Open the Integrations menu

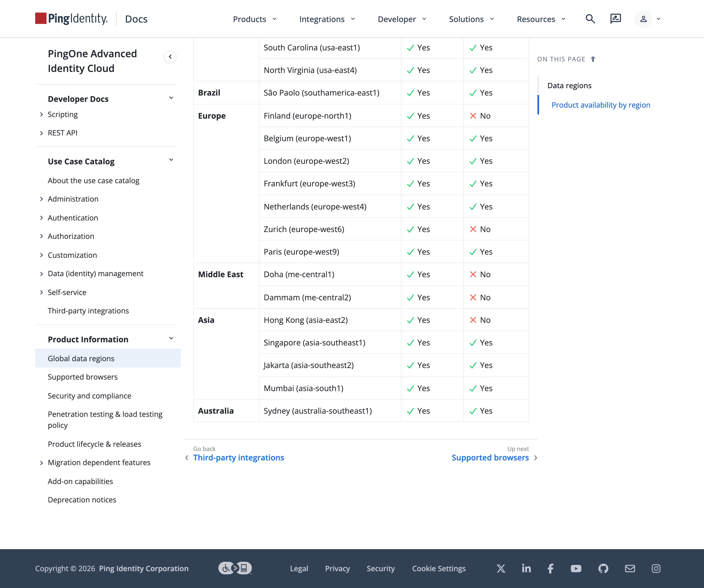coord(327,19)
